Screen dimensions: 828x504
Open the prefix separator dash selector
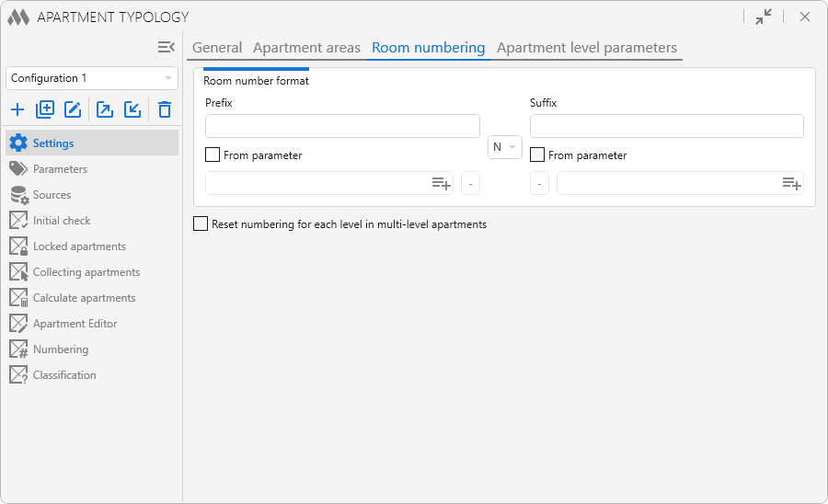coord(470,184)
